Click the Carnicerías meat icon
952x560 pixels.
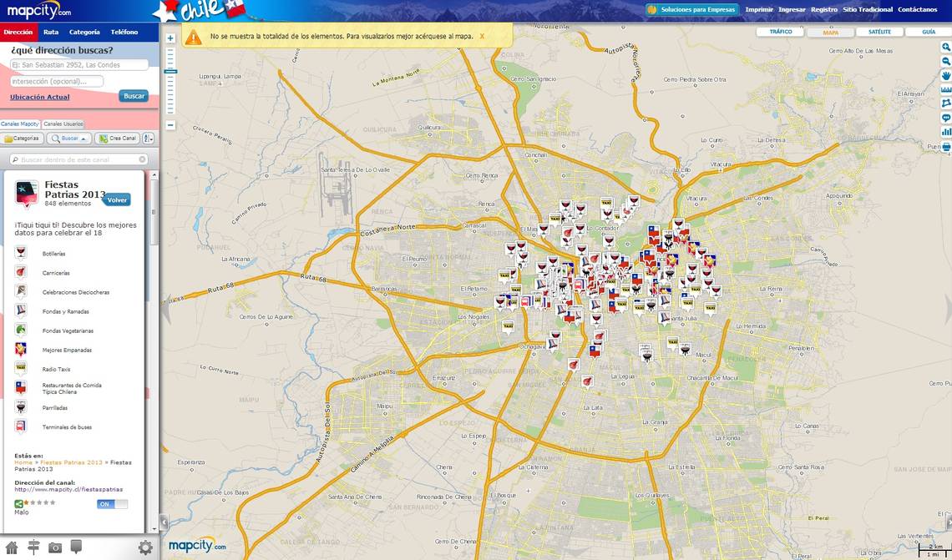pos(21,272)
